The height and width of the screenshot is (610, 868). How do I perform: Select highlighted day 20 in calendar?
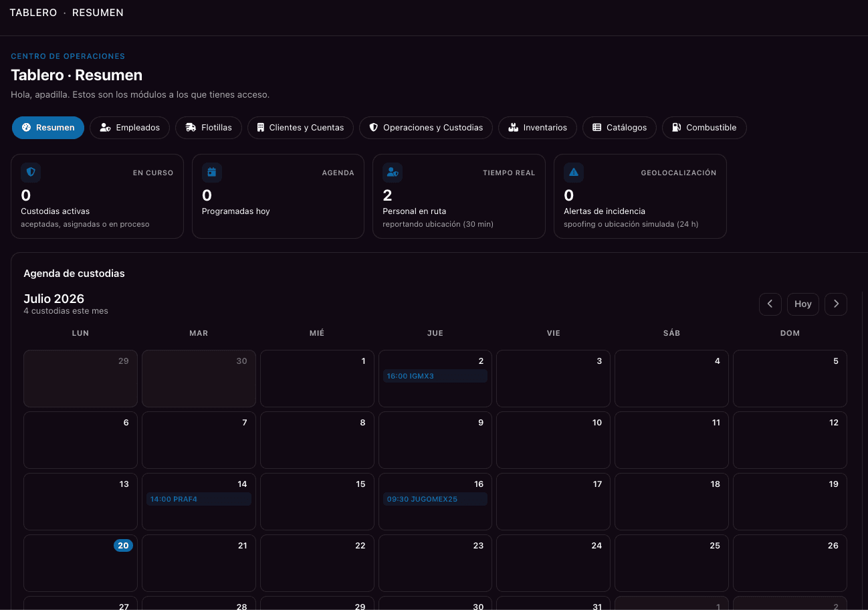123,546
